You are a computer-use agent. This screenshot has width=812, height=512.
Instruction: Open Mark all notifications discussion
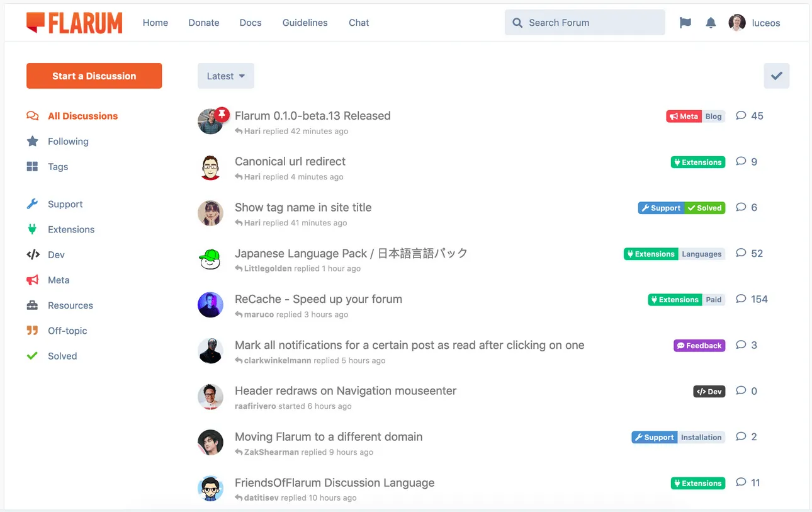pyautogui.click(x=410, y=345)
